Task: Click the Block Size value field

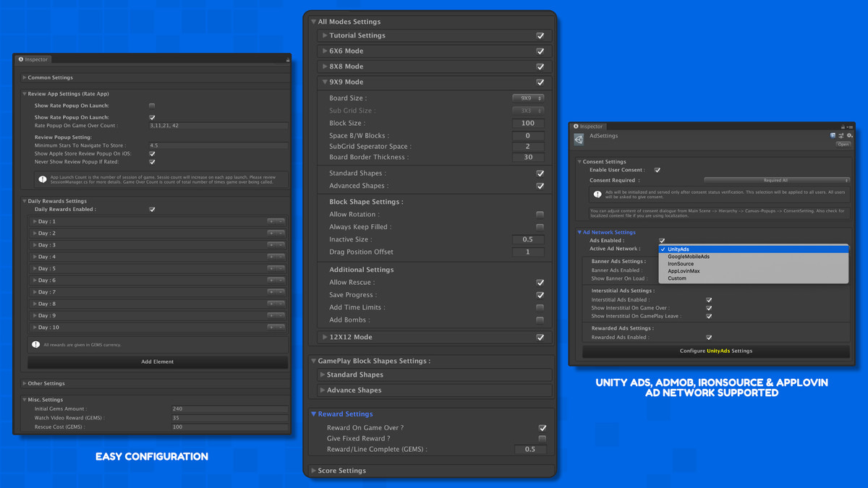Action: click(x=528, y=124)
